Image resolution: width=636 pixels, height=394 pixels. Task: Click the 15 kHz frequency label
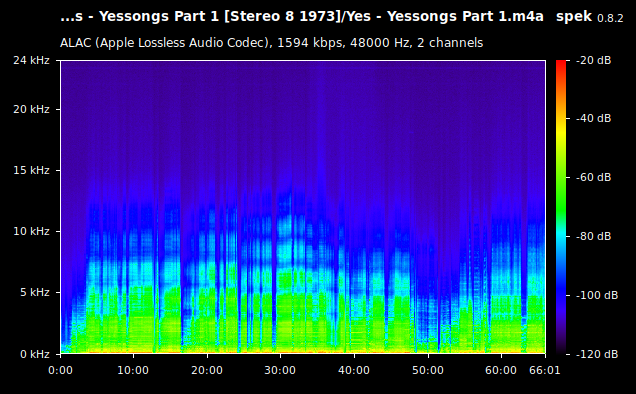coord(31,170)
